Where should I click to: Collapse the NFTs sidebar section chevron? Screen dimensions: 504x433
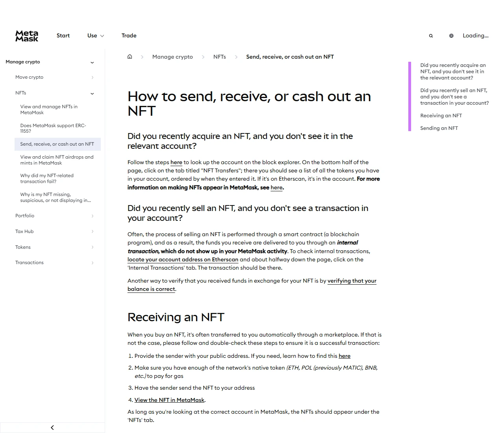click(x=92, y=93)
